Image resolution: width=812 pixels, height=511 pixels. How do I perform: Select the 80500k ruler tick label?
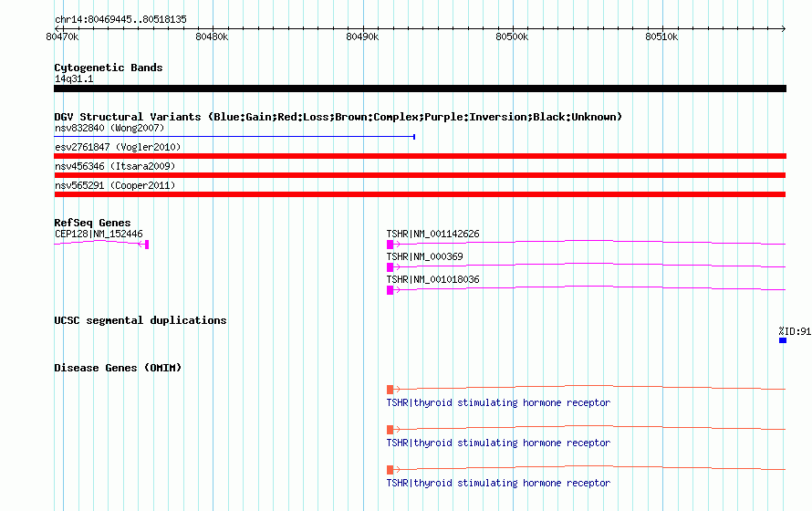(512, 36)
